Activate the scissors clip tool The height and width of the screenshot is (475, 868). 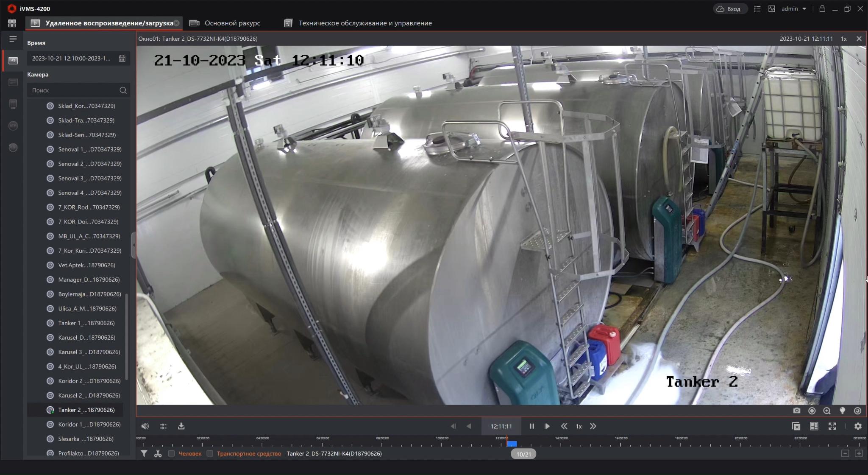158,454
